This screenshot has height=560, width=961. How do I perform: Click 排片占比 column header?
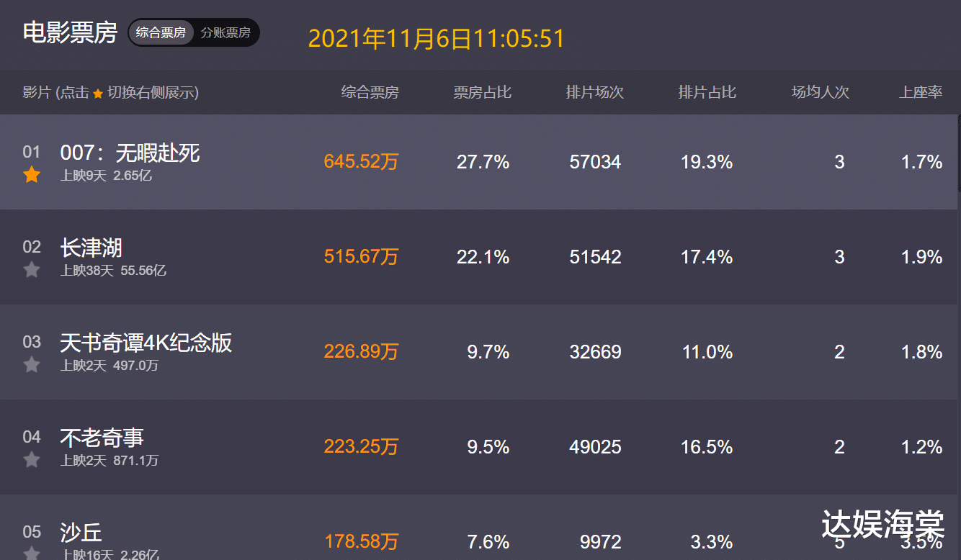[x=707, y=92]
